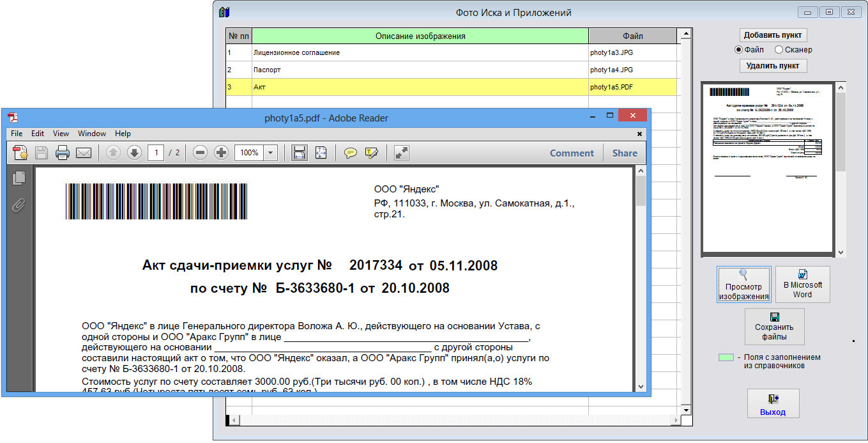Click the Сохранить файлы button
The width and height of the screenshot is (868, 443).
773,327
